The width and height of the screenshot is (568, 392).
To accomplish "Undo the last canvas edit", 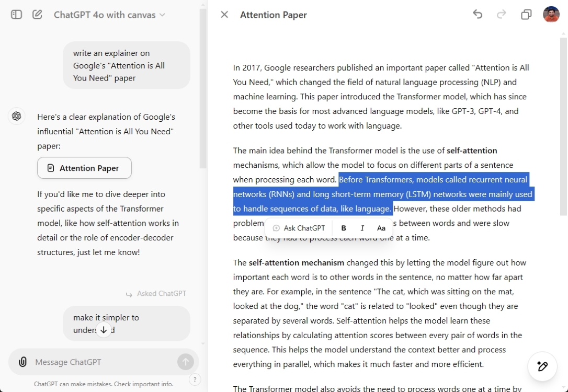I will point(478,14).
